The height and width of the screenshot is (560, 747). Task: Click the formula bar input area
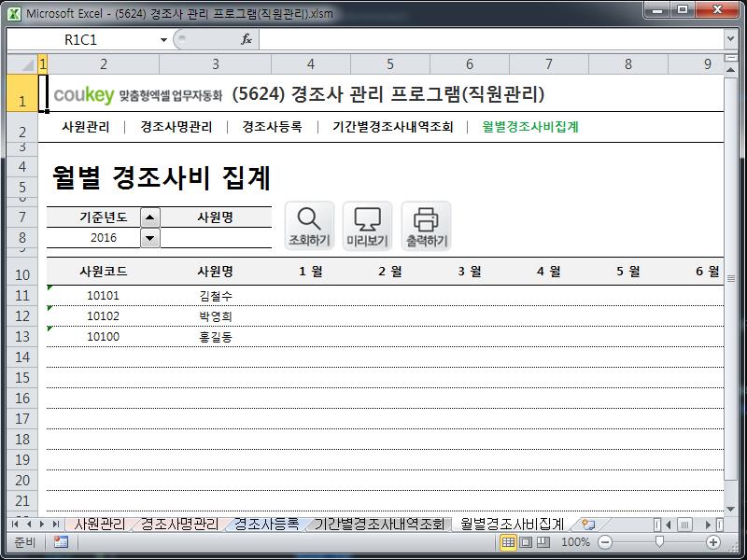(x=491, y=39)
